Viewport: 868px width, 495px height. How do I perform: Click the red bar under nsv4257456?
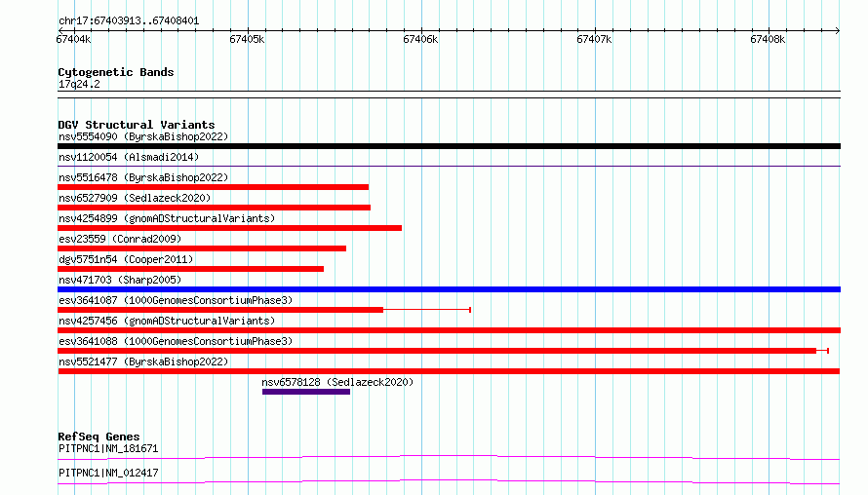(x=449, y=330)
